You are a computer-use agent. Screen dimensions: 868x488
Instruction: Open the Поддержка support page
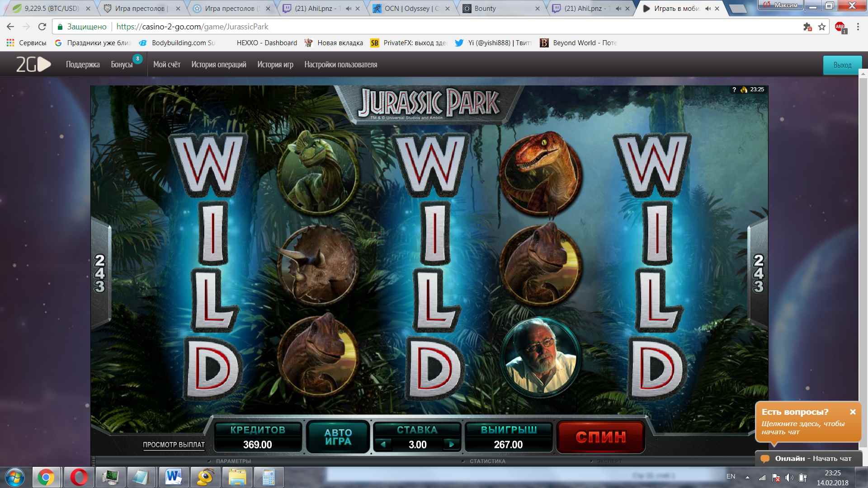[83, 65]
